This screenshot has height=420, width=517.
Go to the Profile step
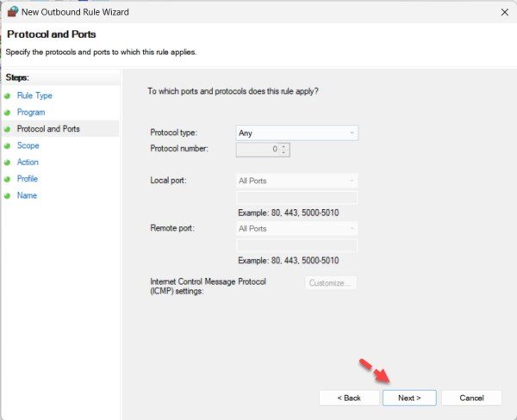pos(27,179)
